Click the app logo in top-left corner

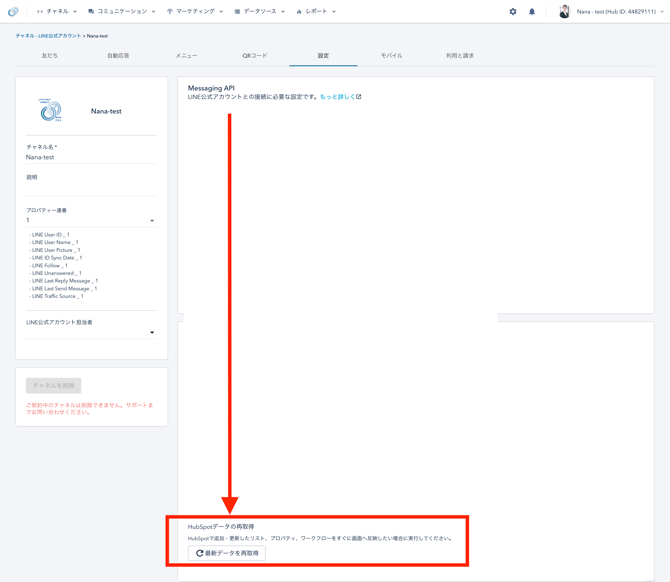(x=13, y=12)
